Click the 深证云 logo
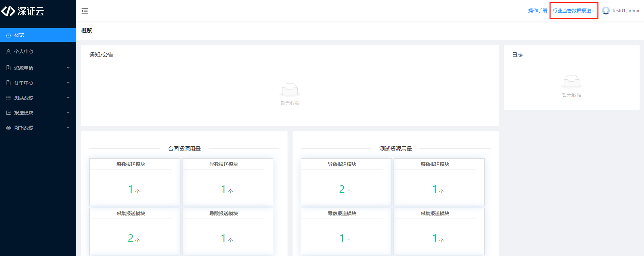Viewport: 644px width, 256px height. click(x=23, y=11)
